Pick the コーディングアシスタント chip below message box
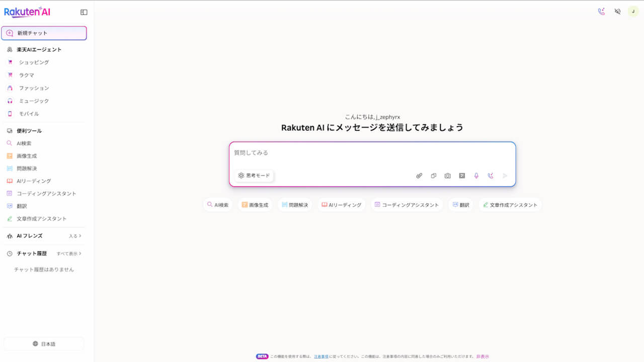Viewport: 644px width, 362px height. click(407, 205)
